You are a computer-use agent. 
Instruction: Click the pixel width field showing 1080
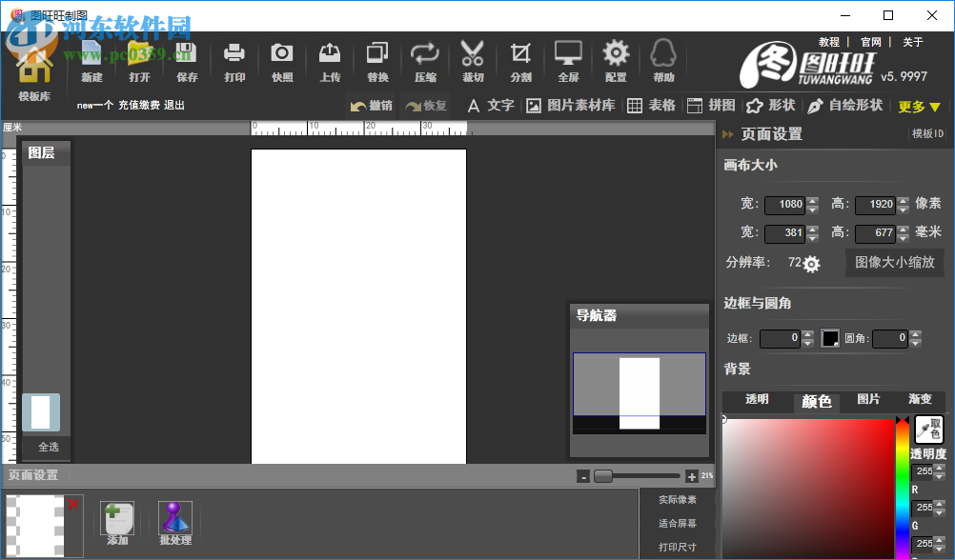784,205
